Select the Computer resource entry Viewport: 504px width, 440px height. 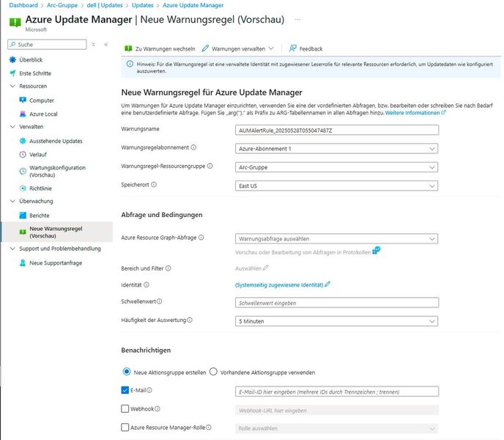42,100
